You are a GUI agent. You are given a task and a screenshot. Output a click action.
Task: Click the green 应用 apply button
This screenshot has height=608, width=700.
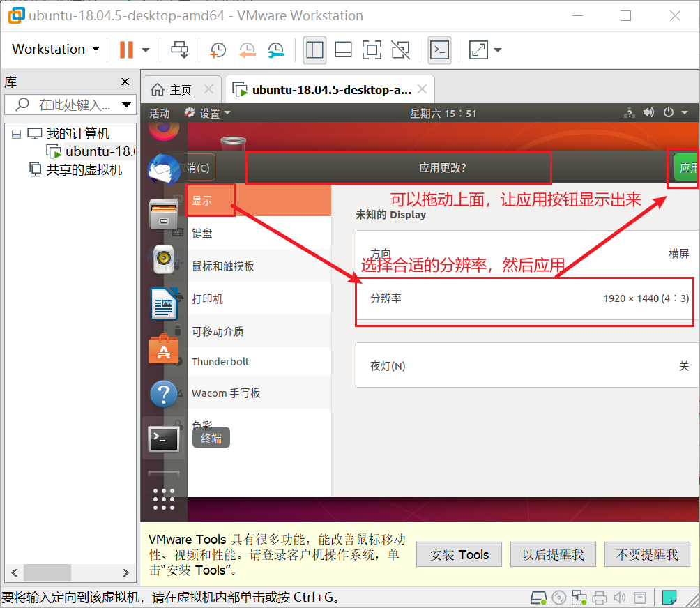(x=685, y=168)
